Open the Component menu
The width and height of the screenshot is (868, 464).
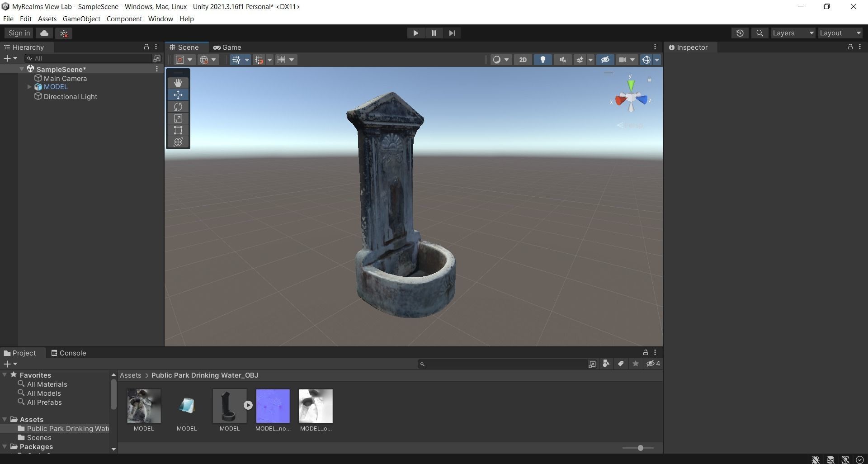pyautogui.click(x=124, y=19)
